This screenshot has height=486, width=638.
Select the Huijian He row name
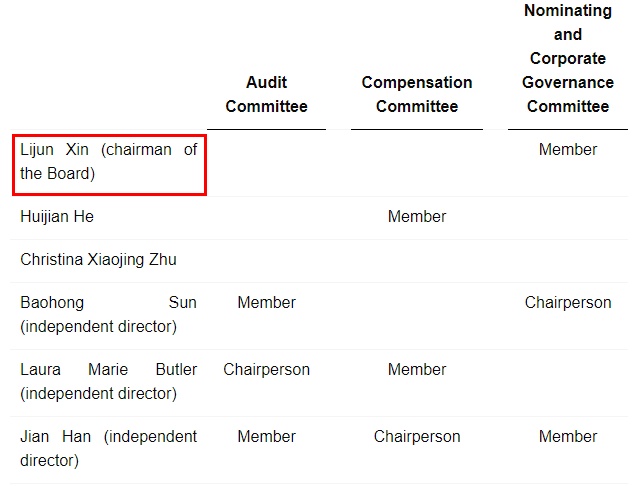pos(57,217)
